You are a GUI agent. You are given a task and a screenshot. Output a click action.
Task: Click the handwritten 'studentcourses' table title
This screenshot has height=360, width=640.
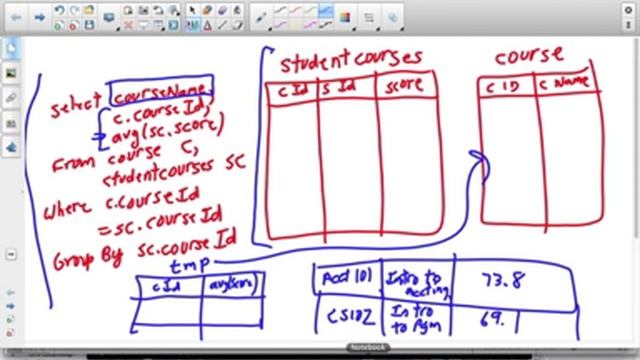351,61
